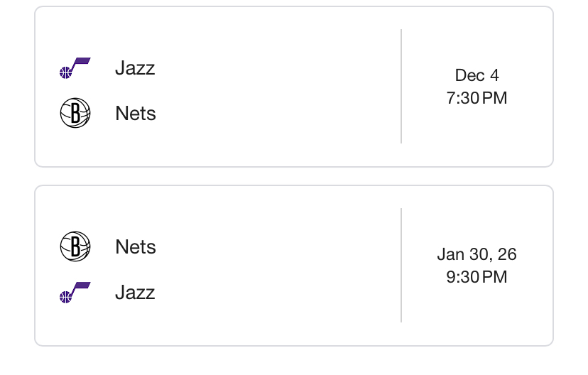Click letter B inside first card's Nets logo
This screenshot has width=588, height=375.
pyautogui.click(x=75, y=114)
